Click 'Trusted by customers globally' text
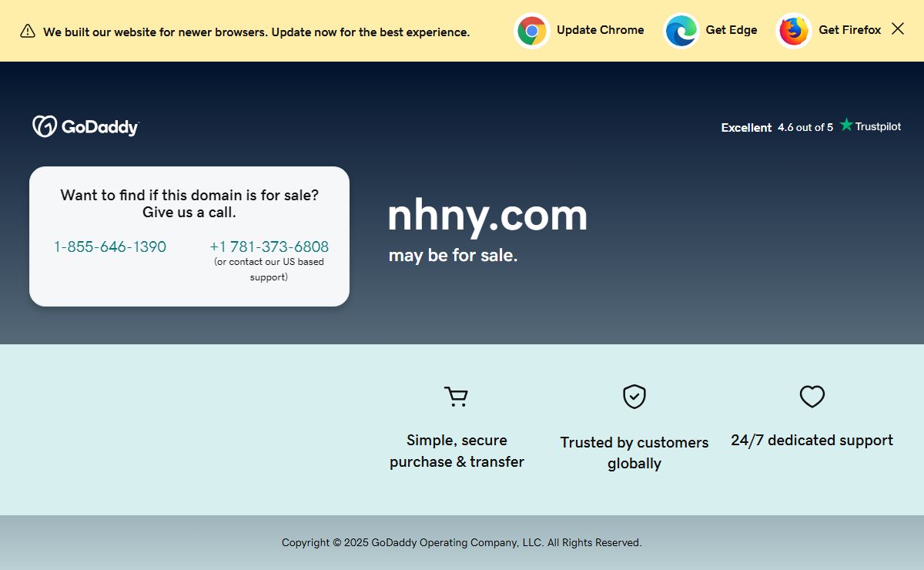Screen dimensions: 924x570 coord(634,453)
